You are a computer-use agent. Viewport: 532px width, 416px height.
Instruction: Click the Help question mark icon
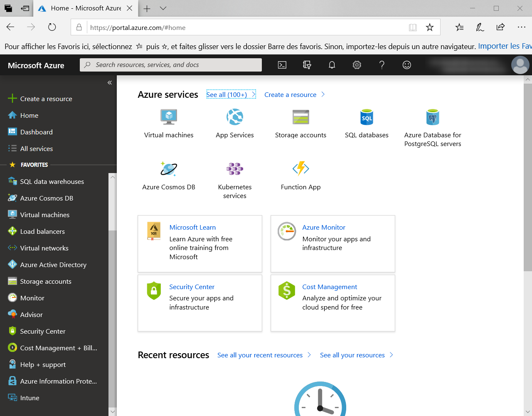382,65
